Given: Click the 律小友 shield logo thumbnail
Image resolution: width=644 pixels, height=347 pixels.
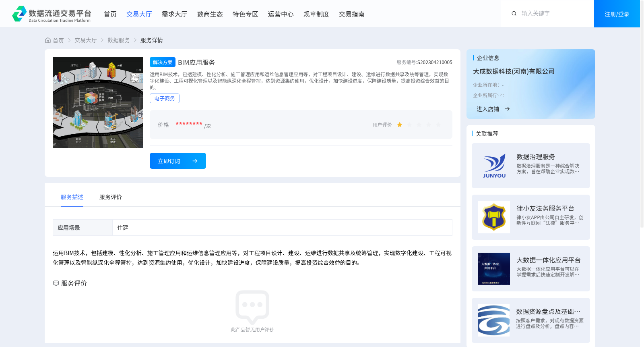Looking at the screenshot, I should [494, 217].
